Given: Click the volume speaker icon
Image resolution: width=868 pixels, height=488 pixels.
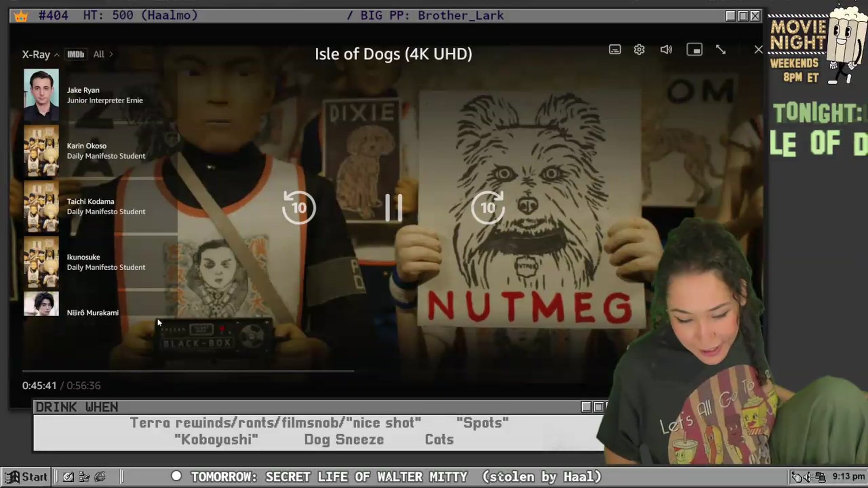Looking at the screenshot, I should pos(666,49).
